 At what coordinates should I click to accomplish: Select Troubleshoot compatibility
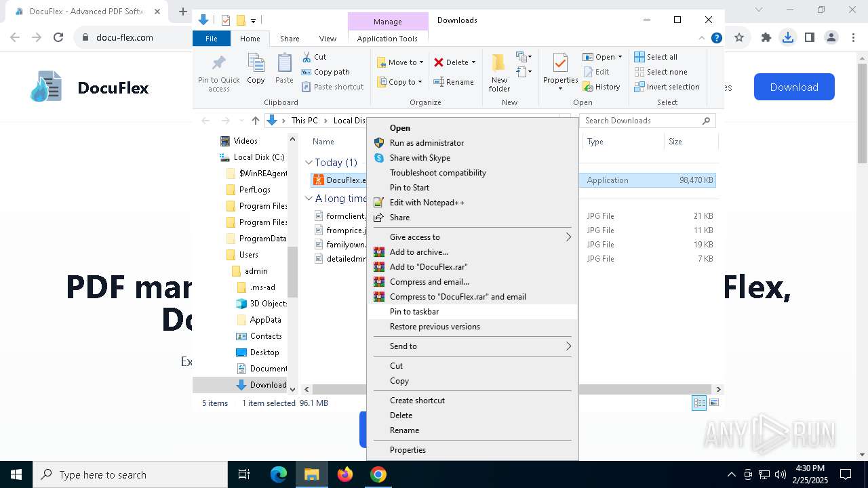(x=473, y=173)
